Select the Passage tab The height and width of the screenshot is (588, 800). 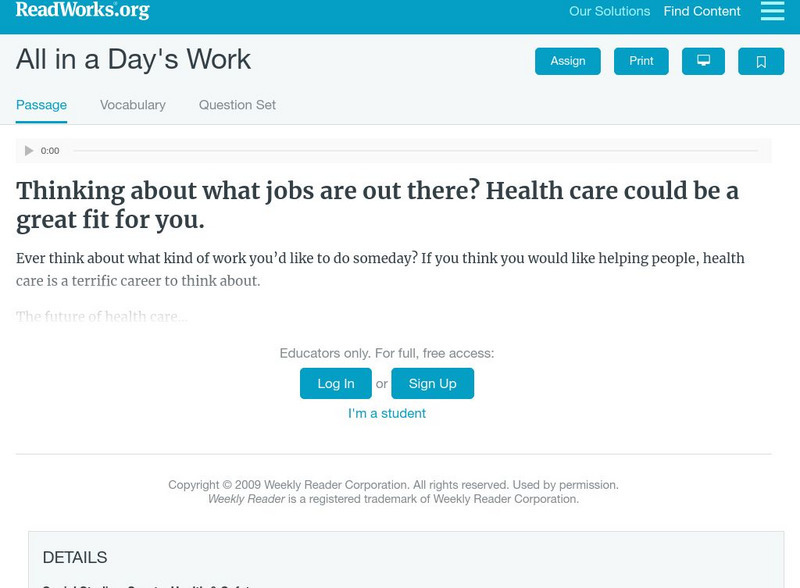(41, 105)
